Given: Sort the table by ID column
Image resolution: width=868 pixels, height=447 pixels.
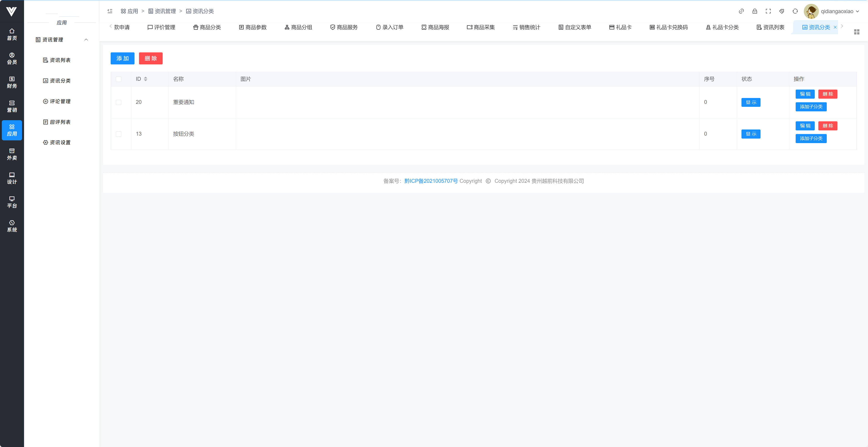Looking at the screenshot, I should point(145,79).
